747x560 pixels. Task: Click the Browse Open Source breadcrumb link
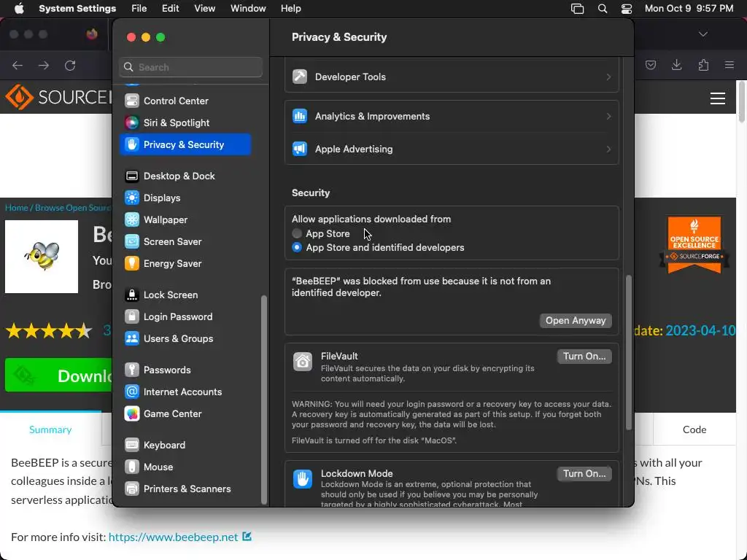coord(74,208)
